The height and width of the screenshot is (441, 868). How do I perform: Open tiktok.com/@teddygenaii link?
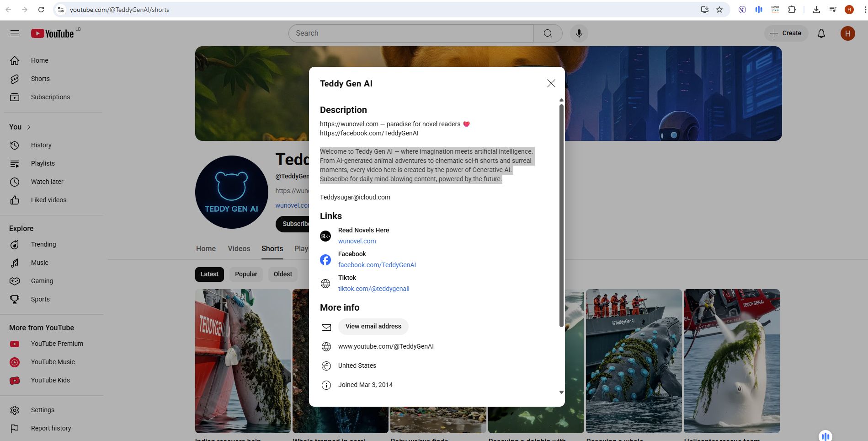tap(374, 289)
